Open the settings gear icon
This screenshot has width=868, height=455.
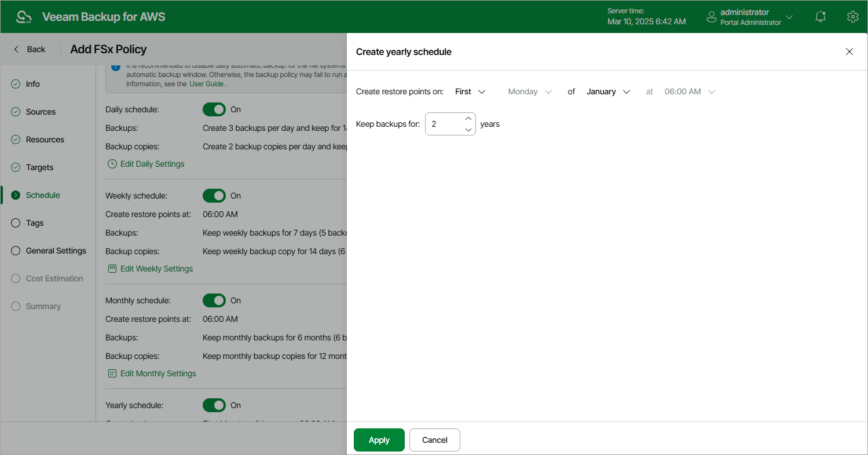pos(852,17)
